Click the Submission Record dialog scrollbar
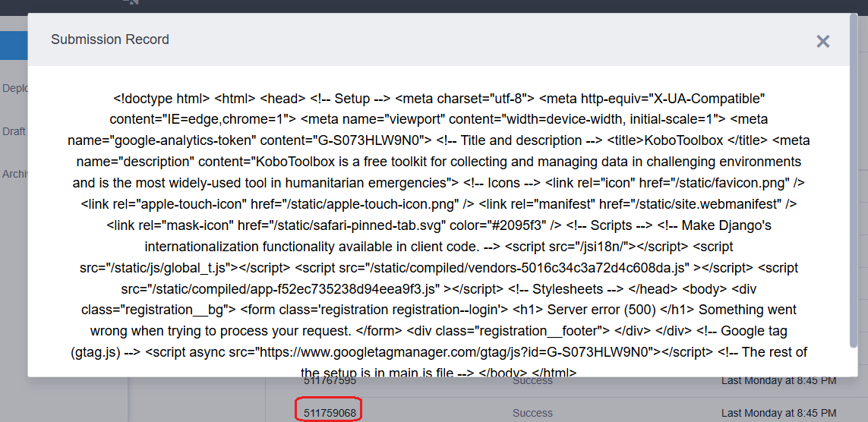The height and width of the screenshot is (422, 868). [853, 181]
